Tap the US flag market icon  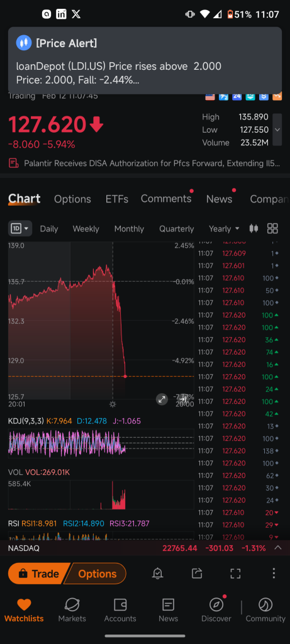tap(210, 97)
